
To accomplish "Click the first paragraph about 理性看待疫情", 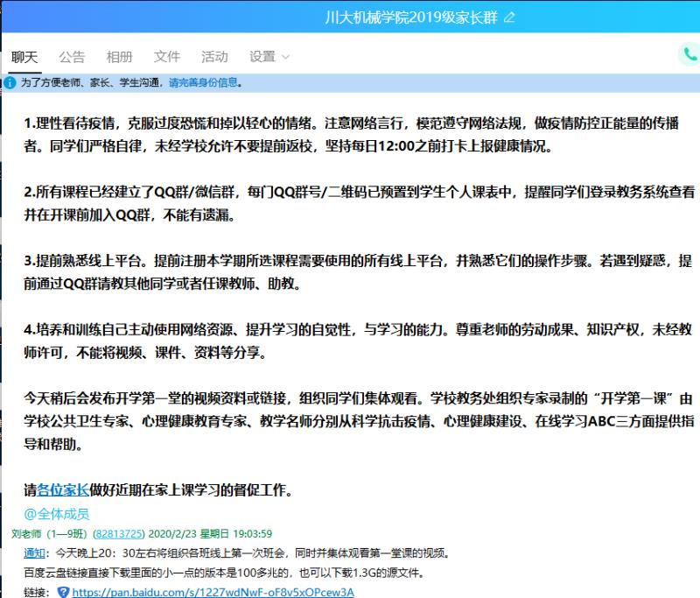I will pyautogui.click(x=350, y=135).
